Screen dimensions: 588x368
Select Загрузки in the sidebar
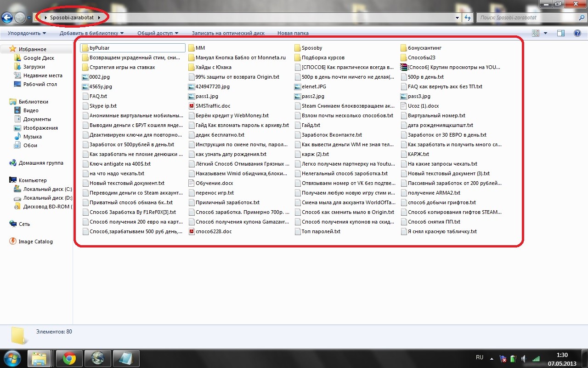(29, 67)
